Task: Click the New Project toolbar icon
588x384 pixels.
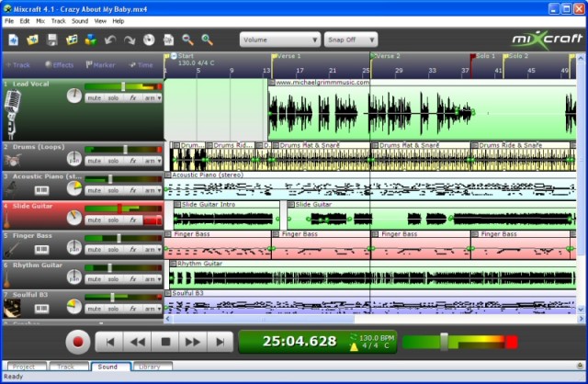Action: pyautogui.click(x=14, y=40)
